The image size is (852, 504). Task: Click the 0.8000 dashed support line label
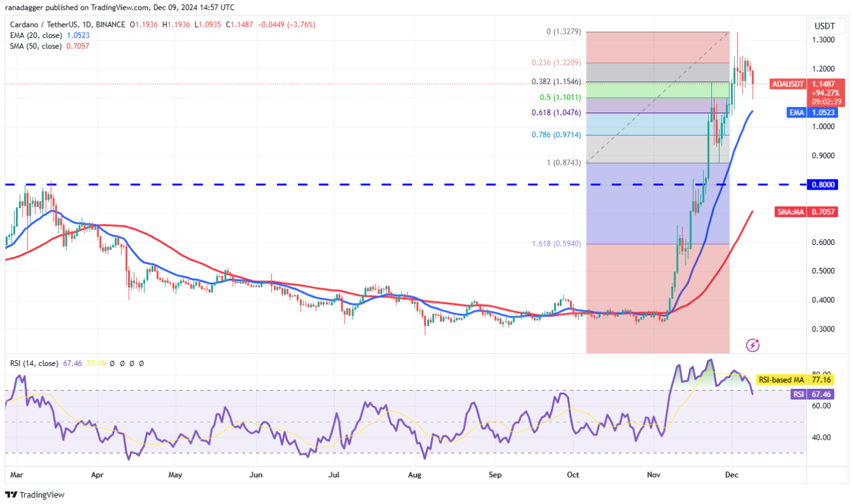coord(821,185)
